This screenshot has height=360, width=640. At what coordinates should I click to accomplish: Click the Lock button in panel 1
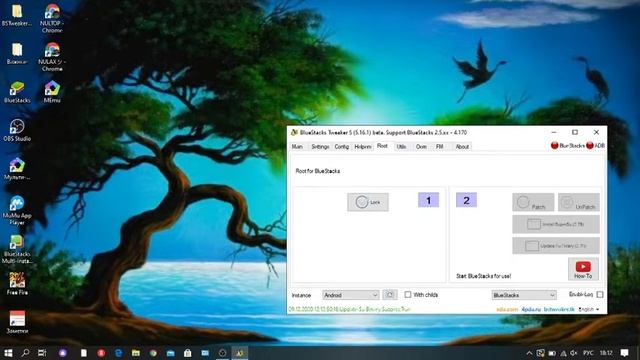[x=368, y=202]
